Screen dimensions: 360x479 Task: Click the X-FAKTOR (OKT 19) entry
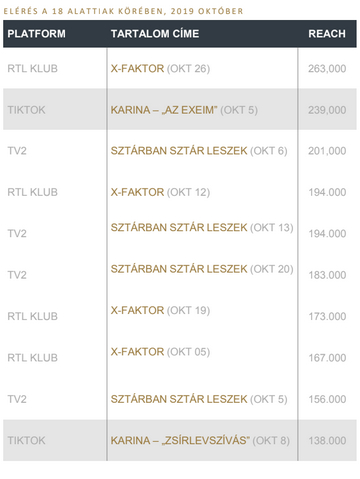coord(160,310)
